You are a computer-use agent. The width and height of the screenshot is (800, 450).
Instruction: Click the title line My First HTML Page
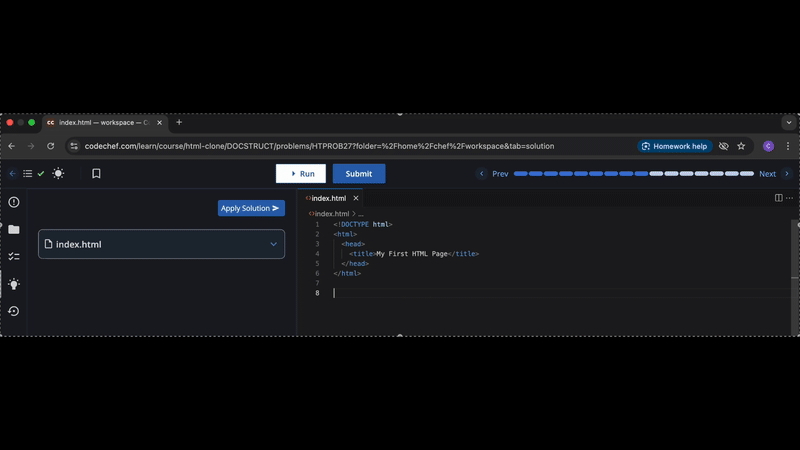pos(414,254)
